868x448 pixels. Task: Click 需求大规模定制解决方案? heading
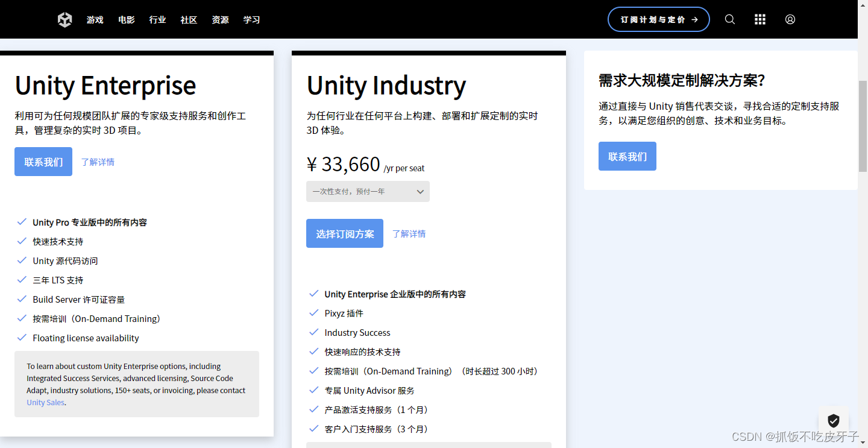coord(682,80)
